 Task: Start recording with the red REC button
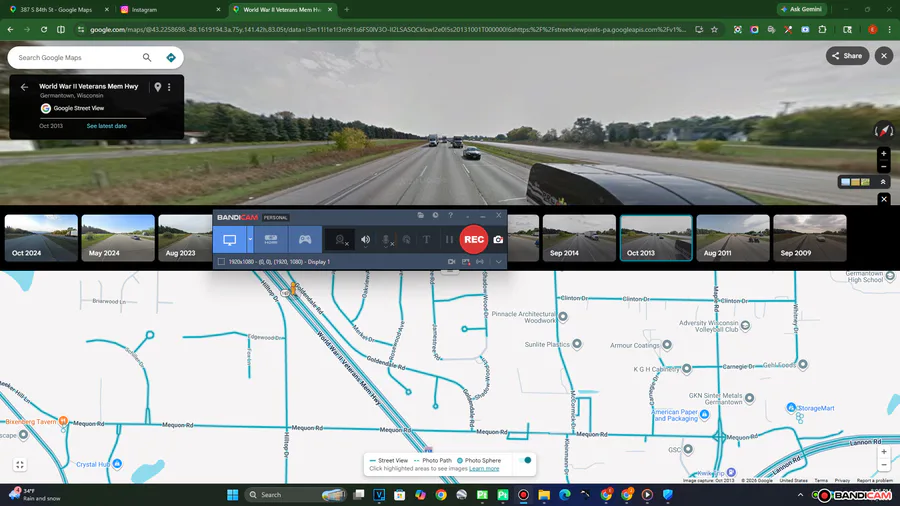pyautogui.click(x=474, y=240)
